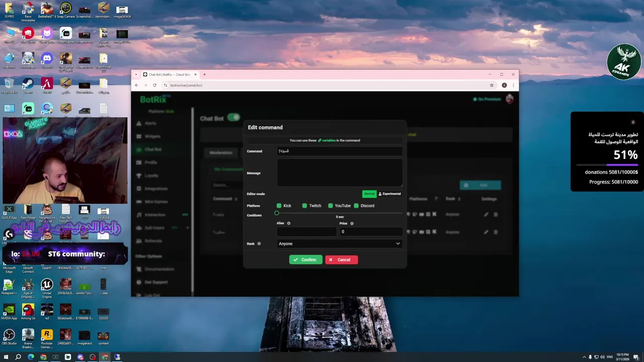The width and height of the screenshot is (644, 362).
Task: Toggle the Chat Bot switch behind the dialog
Action: 233,118
